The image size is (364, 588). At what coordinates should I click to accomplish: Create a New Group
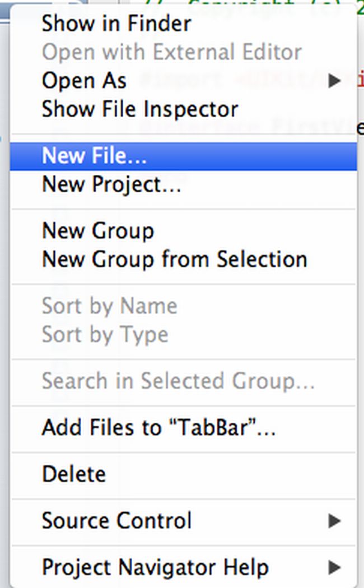pyautogui.click(x=98, y=231)
